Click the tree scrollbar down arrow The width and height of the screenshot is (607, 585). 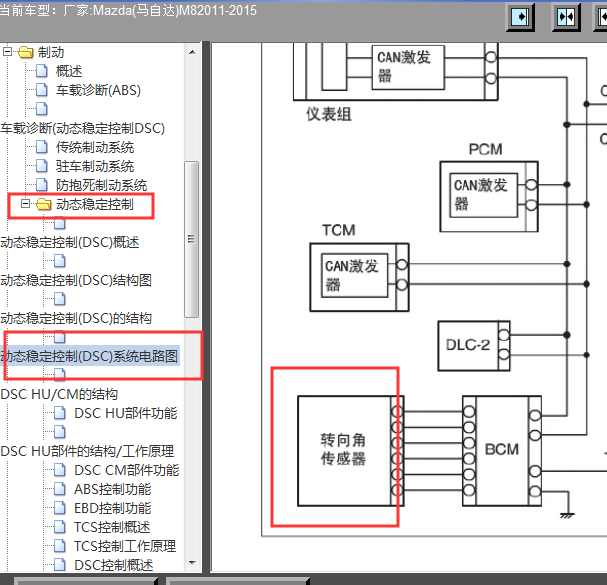192,563
